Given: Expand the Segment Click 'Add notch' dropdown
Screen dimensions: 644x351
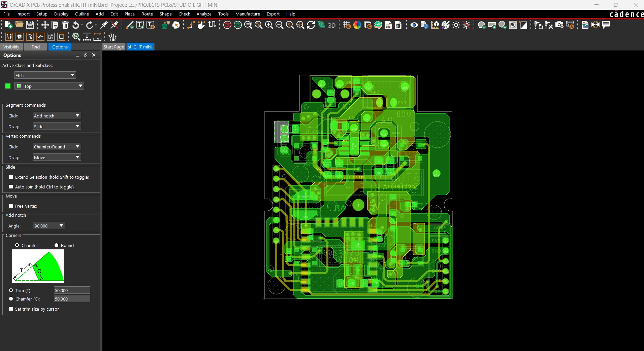Looking at the screenshot, I should pos(57,116).
